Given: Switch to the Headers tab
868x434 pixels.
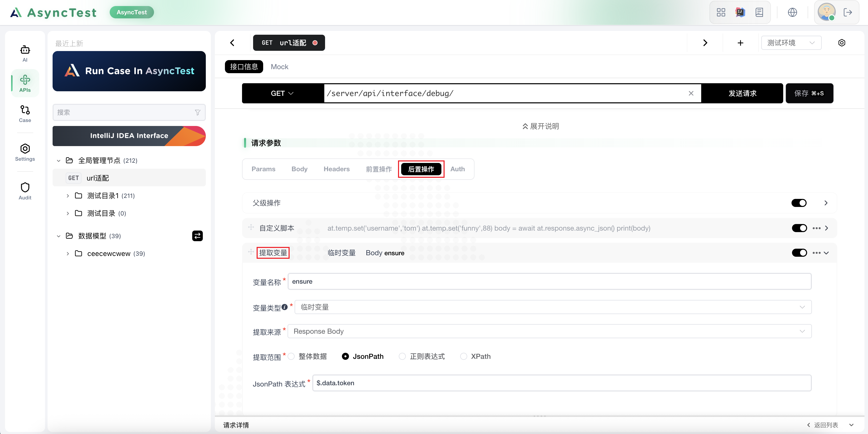Looking at the screenshot, I should (336, 169).
